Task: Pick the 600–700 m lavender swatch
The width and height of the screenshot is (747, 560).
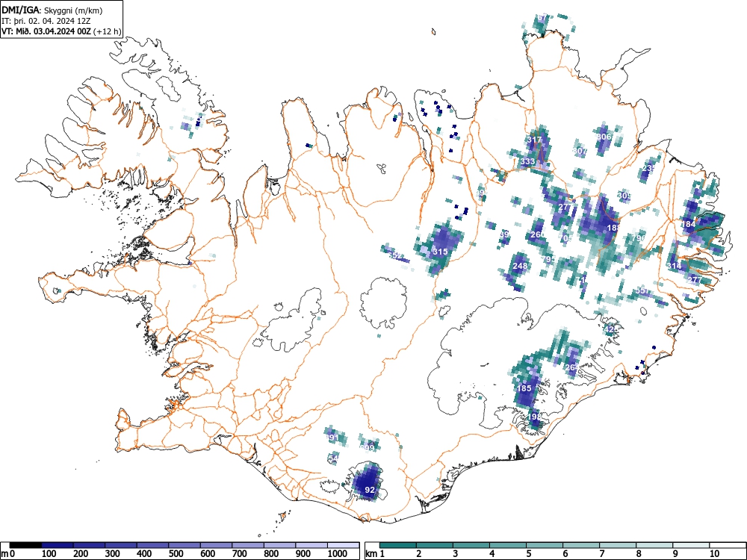Action: pos(217,545)
